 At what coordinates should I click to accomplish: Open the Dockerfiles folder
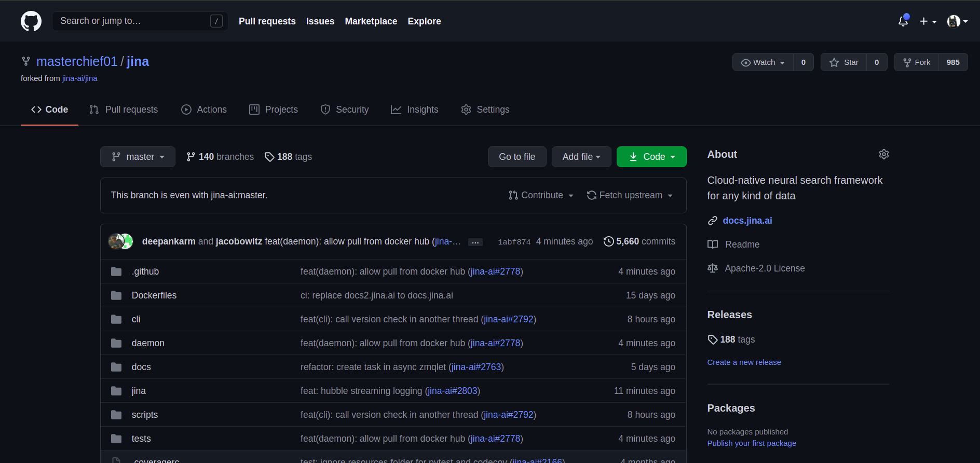pyautogui.click(x=154, y=295)
